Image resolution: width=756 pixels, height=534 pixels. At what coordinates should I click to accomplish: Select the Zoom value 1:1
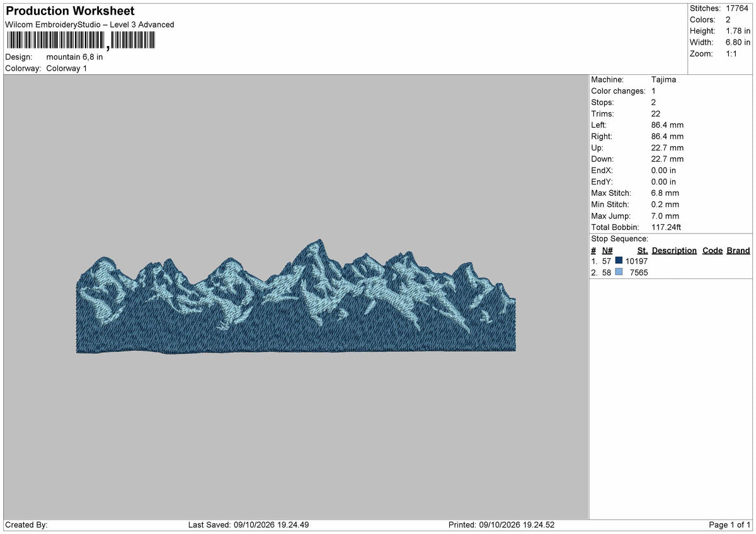(x=732, y=54)
